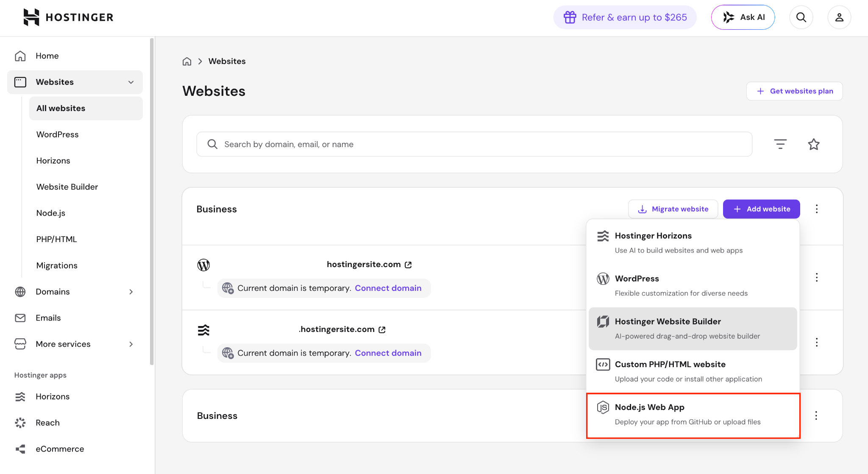Open eCommerce app in sidebar

pos(75,449)
